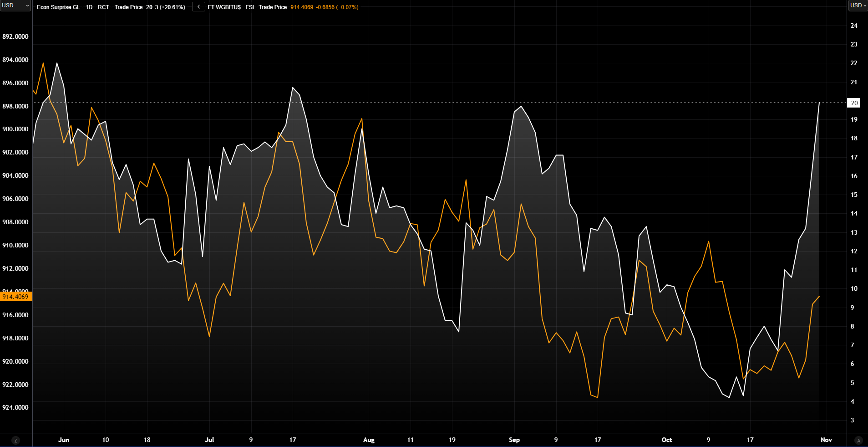Click the orange 914.4069 price tag on left axis
The image size is (868, 447).
[16, 297]
